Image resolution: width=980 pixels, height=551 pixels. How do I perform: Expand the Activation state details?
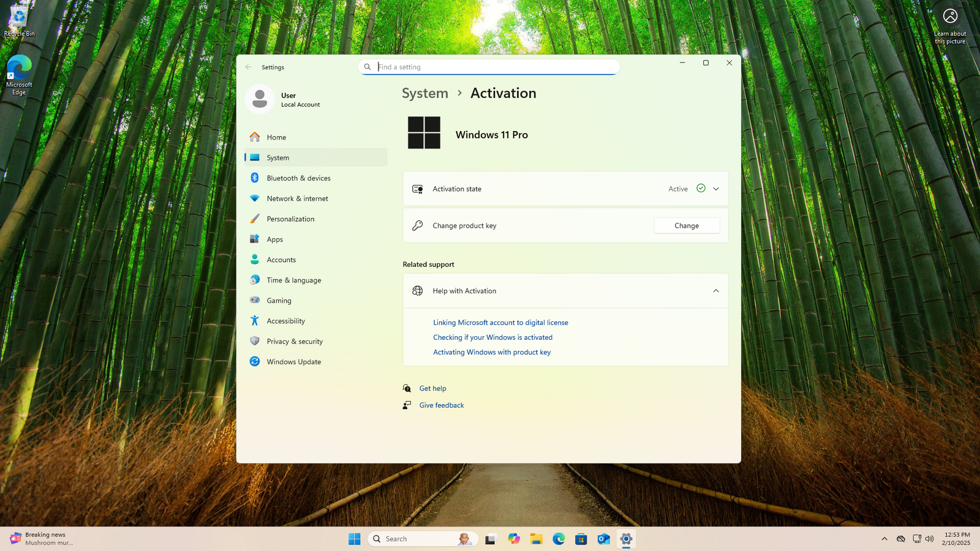point(716,189)
